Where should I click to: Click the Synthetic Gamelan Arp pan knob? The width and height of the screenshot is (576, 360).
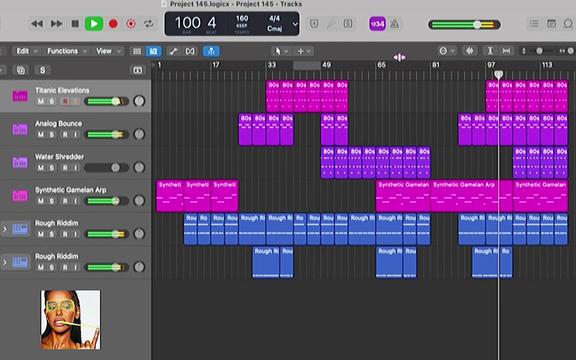[139, 201]
